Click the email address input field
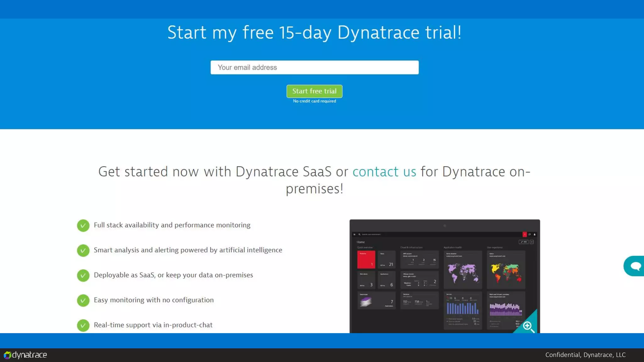Image resolution: width=644 pixels, height=362 pixels. [x=314, y=67]
